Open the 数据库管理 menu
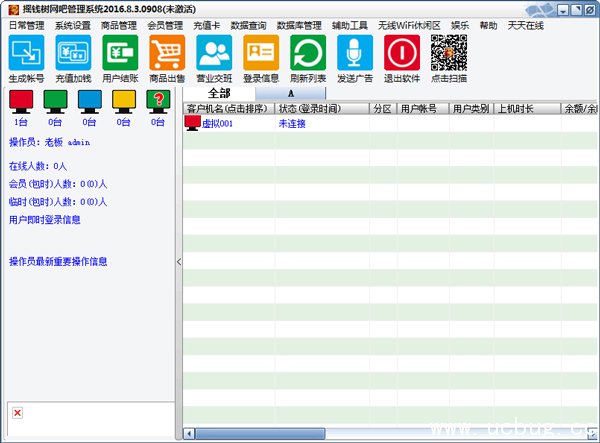 point(299,26)
